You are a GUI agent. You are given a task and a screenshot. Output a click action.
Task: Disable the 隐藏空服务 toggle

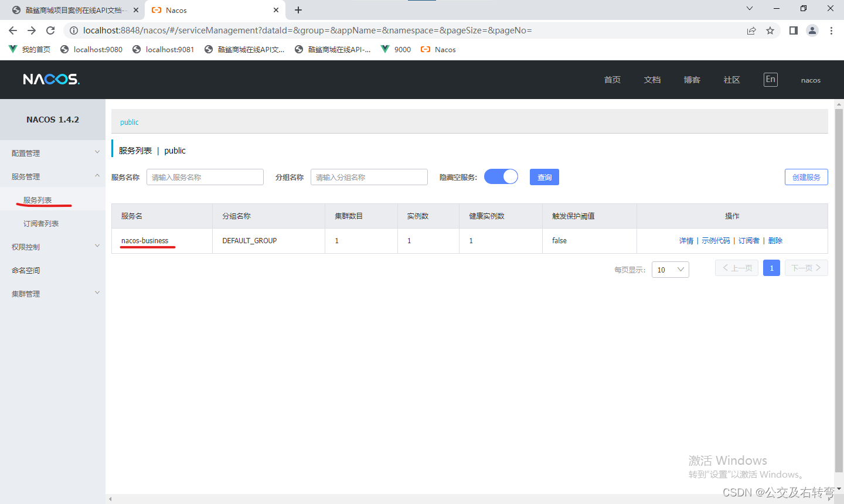pos(501,176)
